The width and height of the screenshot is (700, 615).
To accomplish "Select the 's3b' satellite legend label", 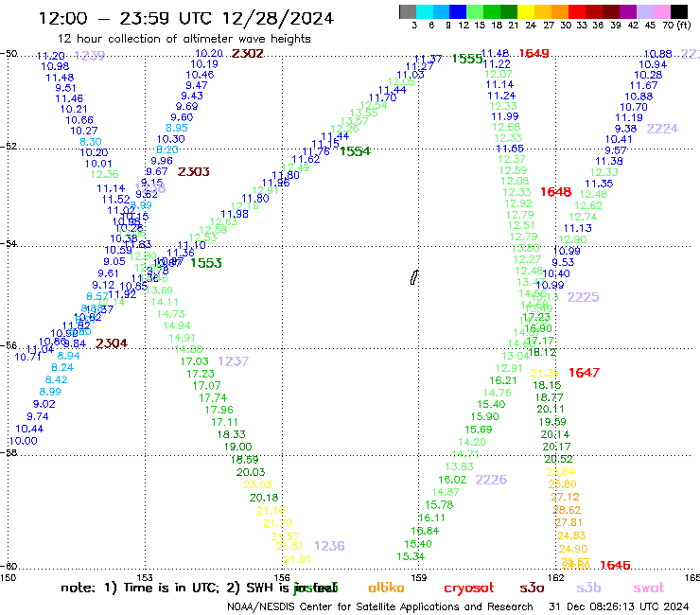I will point(588,588).
